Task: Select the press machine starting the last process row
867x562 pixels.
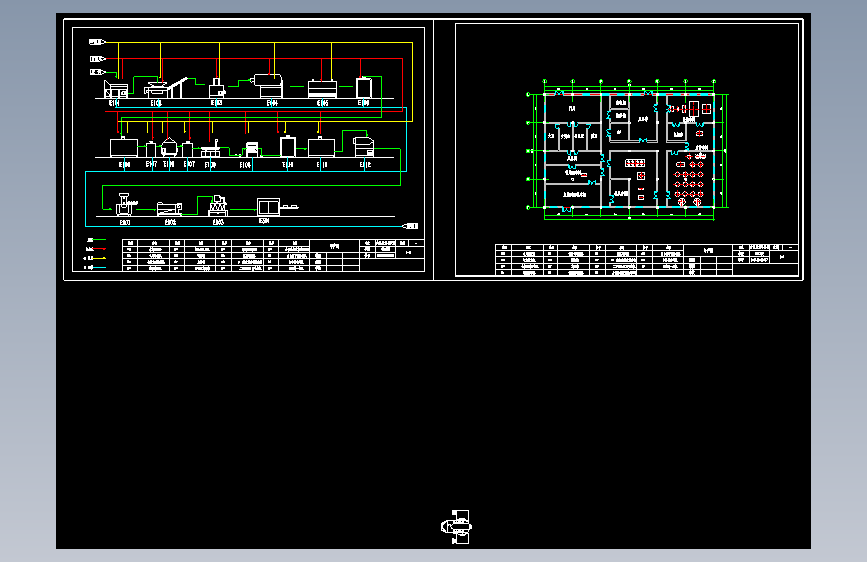Action: pyautogui.click(x=126, y=204)
